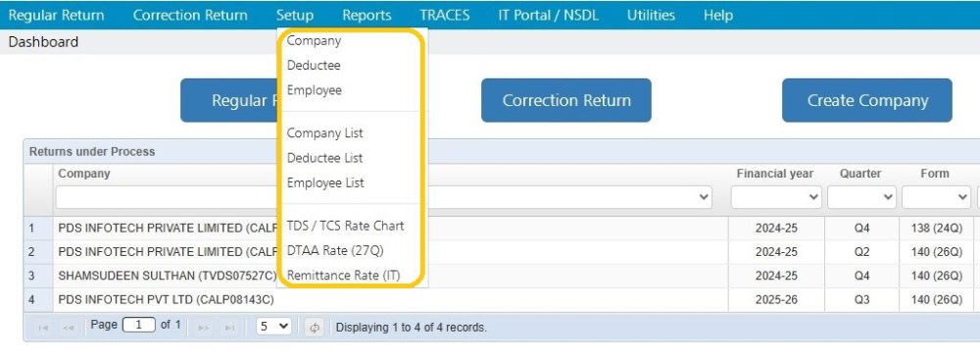980x360 pixels.
Task: Sort by Company column header
Action: [84, 174]
